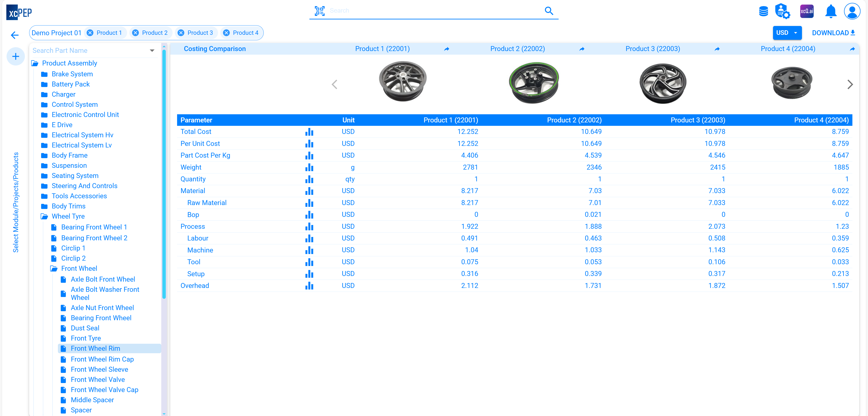The width and height of the screenshot is (868, 416).
Task: Remove the Product 4 chip
Action: click(x=226, y=33)
